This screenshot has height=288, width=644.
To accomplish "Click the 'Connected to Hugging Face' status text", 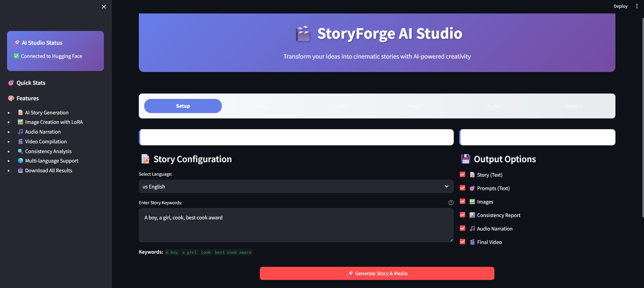I will click(x=51, y=56).
